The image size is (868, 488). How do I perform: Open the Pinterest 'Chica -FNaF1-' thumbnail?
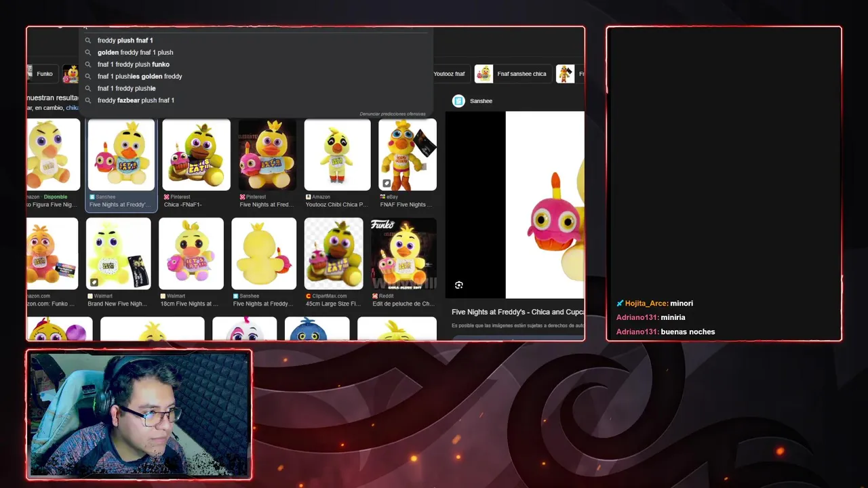point(196,155)
